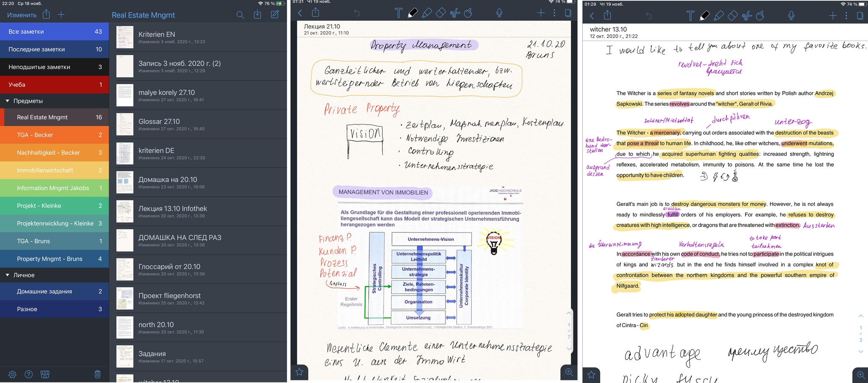
Task: Select the Pen tool in Лекция 21.10 note
Action: (412, 13)
